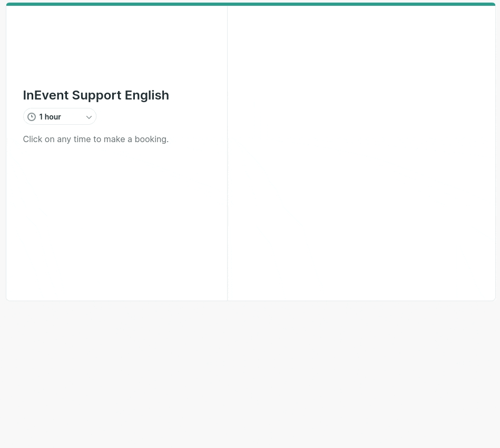Click the clock icon beside 1 hour

32,117
